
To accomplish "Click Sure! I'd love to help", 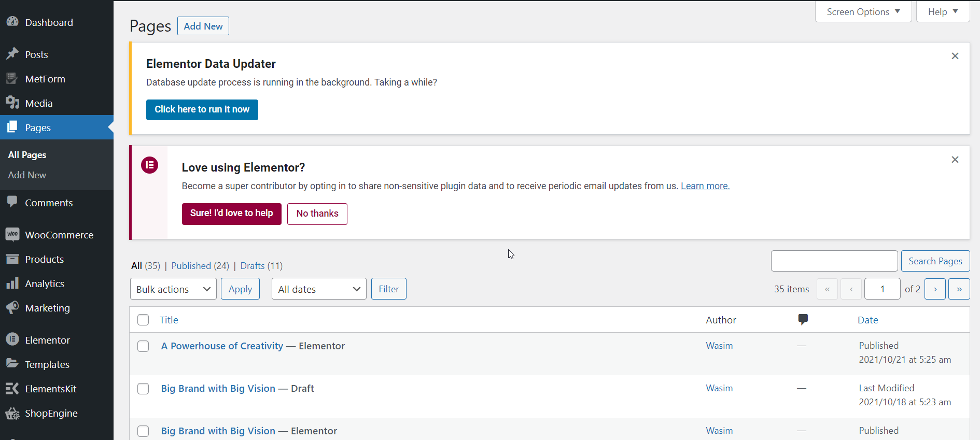I will (x=232, y=214).
